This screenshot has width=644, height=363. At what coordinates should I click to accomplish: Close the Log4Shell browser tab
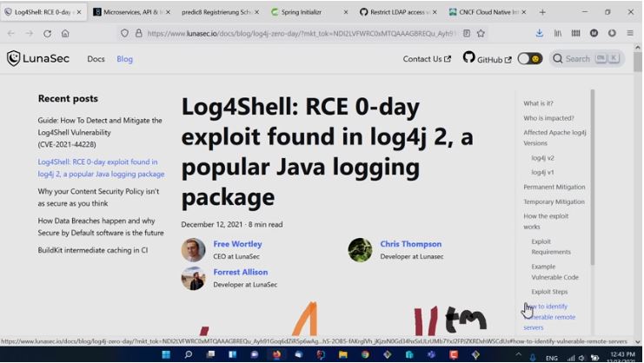tap(79, 12)
